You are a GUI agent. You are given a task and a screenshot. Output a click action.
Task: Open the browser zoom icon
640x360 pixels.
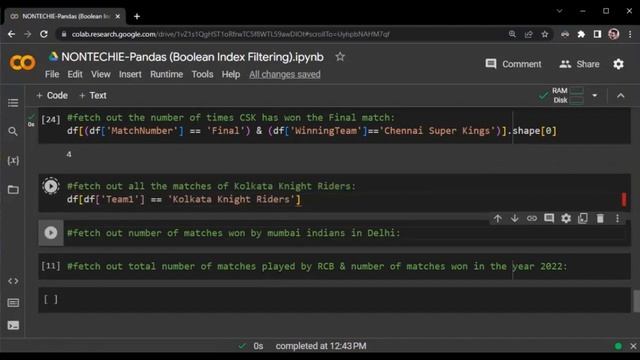coord(512,34)
